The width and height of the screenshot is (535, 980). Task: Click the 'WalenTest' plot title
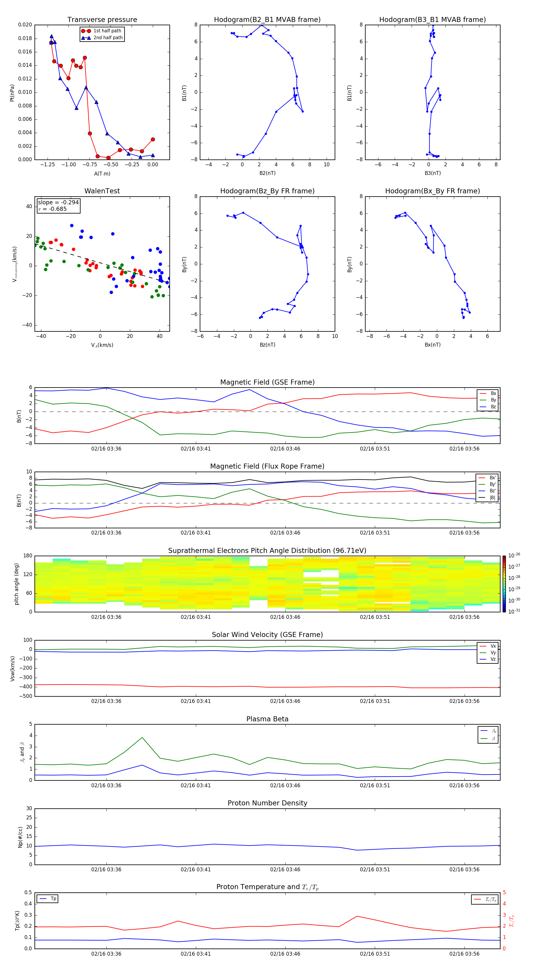pos(102,191)
